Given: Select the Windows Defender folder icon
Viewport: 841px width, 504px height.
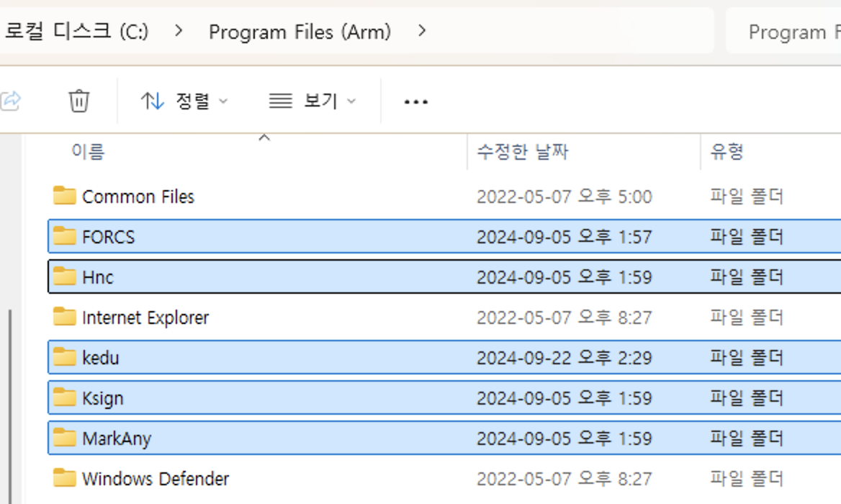Looking at the screenshot, I should [64, 478].
